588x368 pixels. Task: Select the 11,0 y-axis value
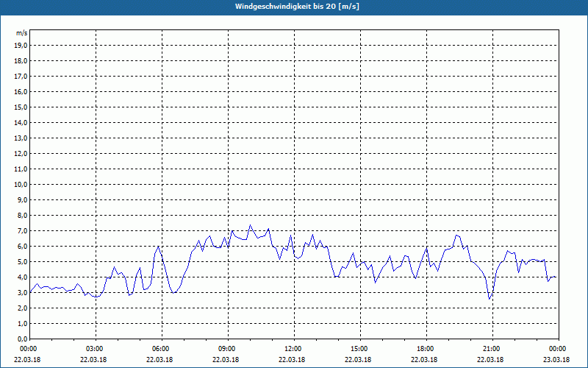click(x=20, y=169)
